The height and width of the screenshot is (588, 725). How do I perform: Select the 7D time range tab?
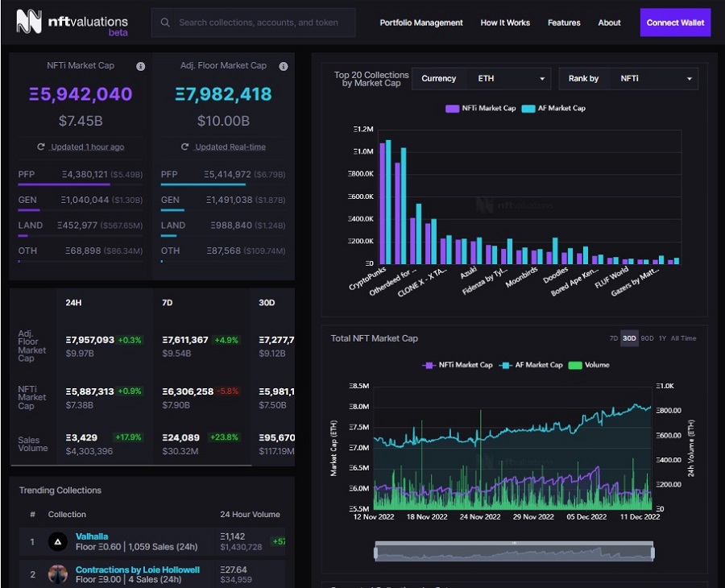[614, 338]
